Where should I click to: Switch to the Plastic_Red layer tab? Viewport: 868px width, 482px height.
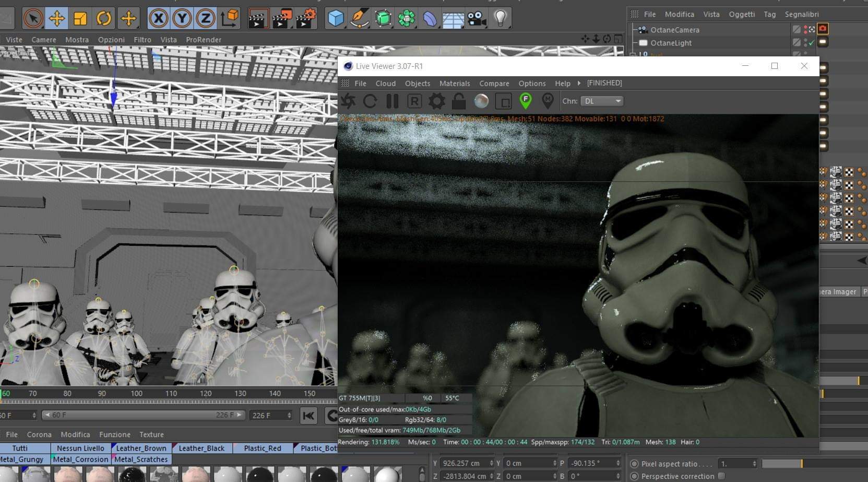(263, 448)
